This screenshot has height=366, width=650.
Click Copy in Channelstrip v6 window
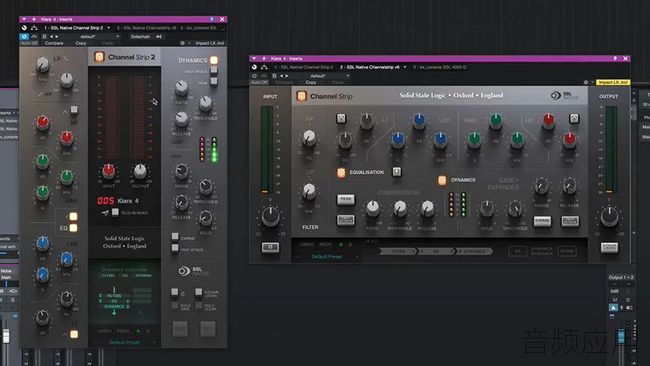pos(311,82)
